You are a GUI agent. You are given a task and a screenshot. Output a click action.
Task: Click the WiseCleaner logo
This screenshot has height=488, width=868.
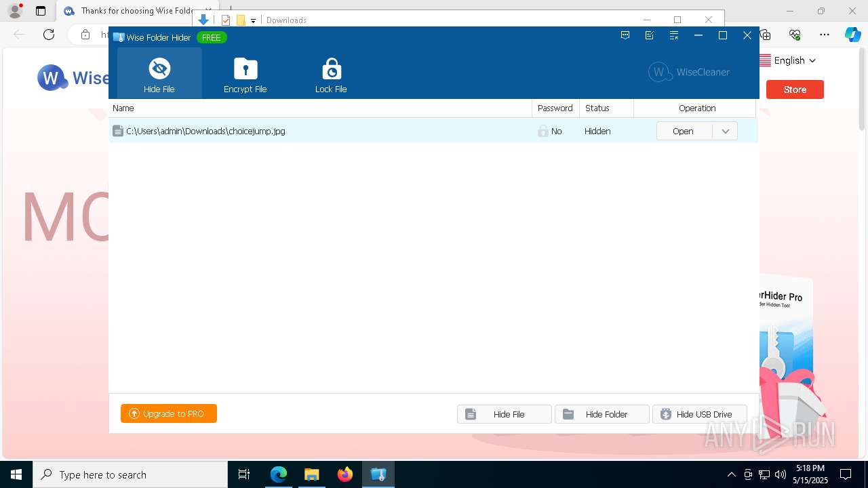click(x=689, y=72)
